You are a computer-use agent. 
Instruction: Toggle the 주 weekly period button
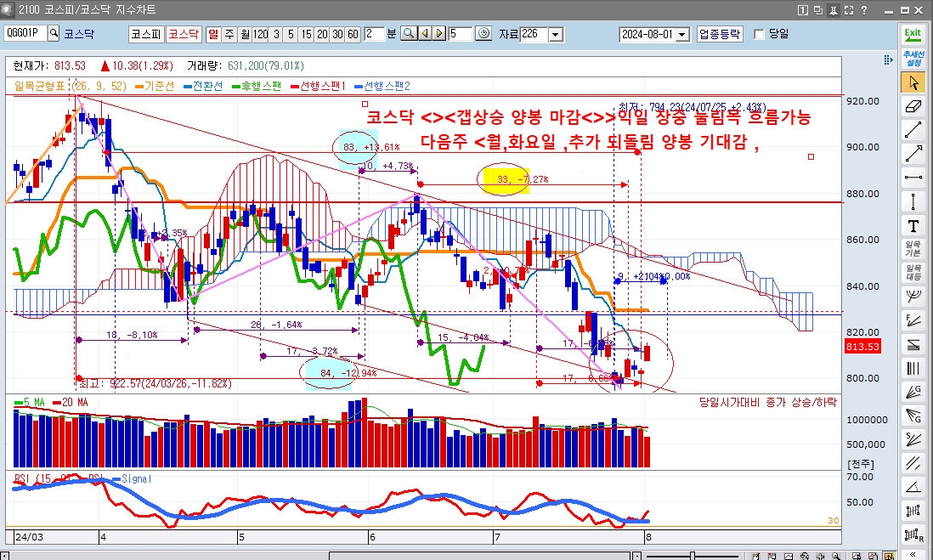[x=229, y=34]
